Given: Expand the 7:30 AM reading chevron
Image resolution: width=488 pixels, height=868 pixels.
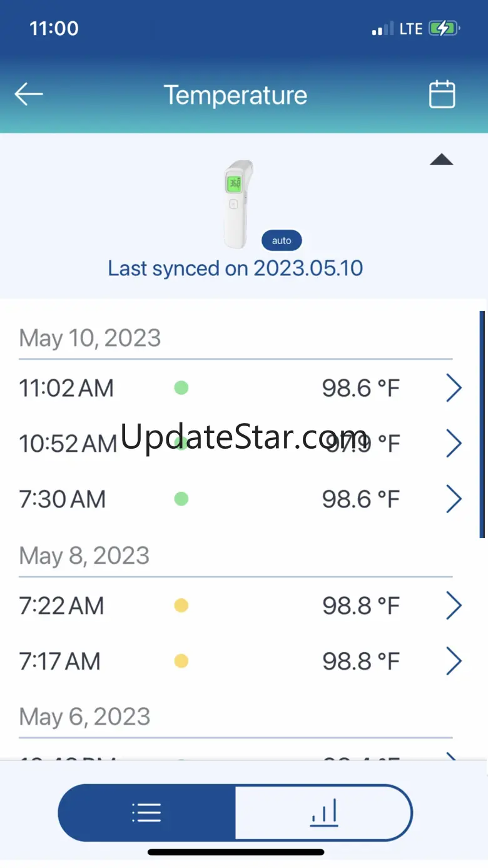Looking at the screenshot, I should (x=454, y=499).
